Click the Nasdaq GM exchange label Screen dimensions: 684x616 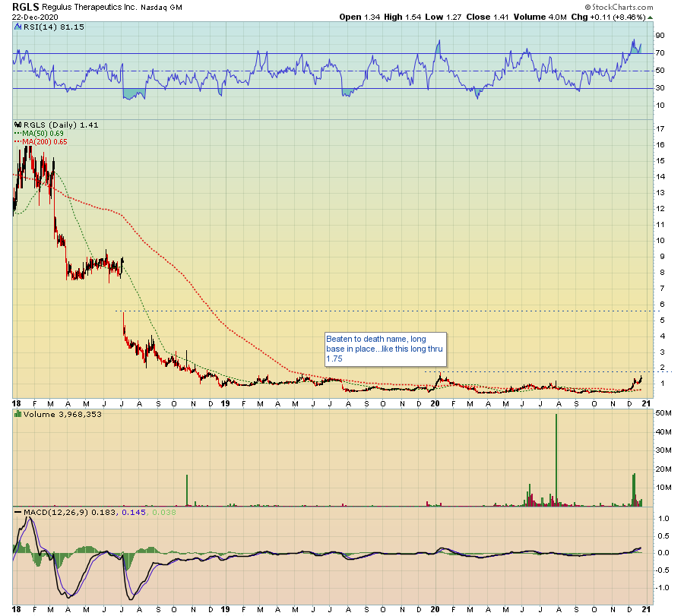(x=161, y=8)
